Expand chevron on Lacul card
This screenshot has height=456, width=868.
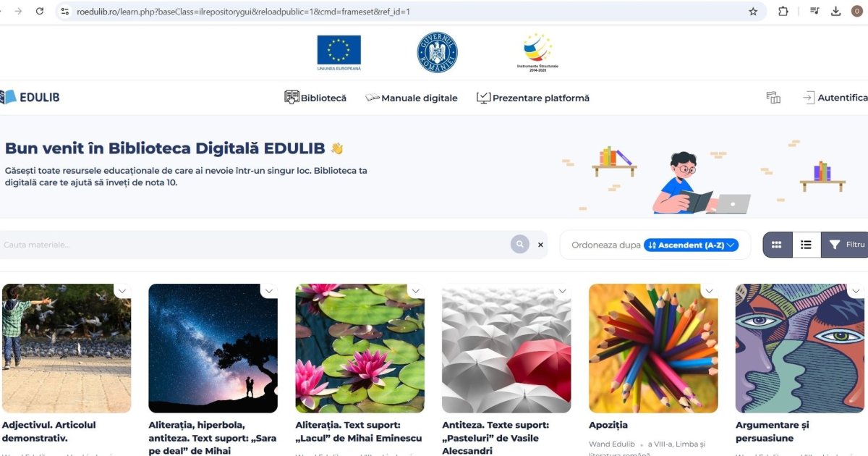[x=416, y=291]
